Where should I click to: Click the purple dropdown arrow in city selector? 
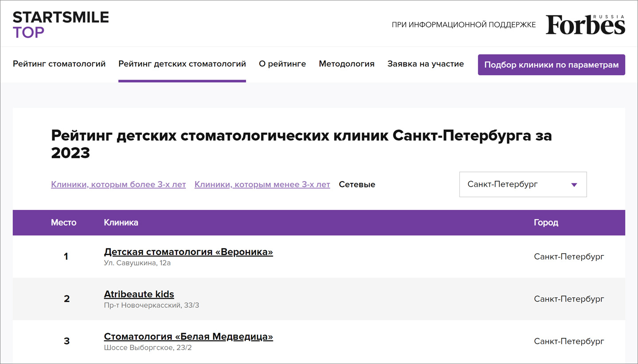click(x=574, y=185)
